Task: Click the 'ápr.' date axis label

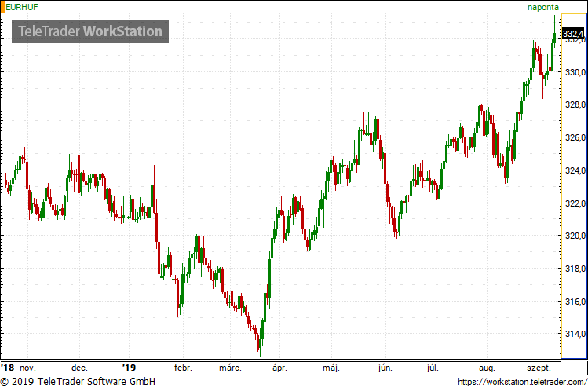Action: [x=281, y=368]
